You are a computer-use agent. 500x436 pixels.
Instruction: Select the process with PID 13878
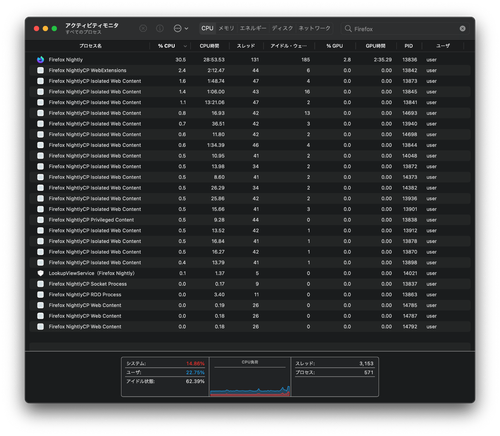[x=250, y=241]
